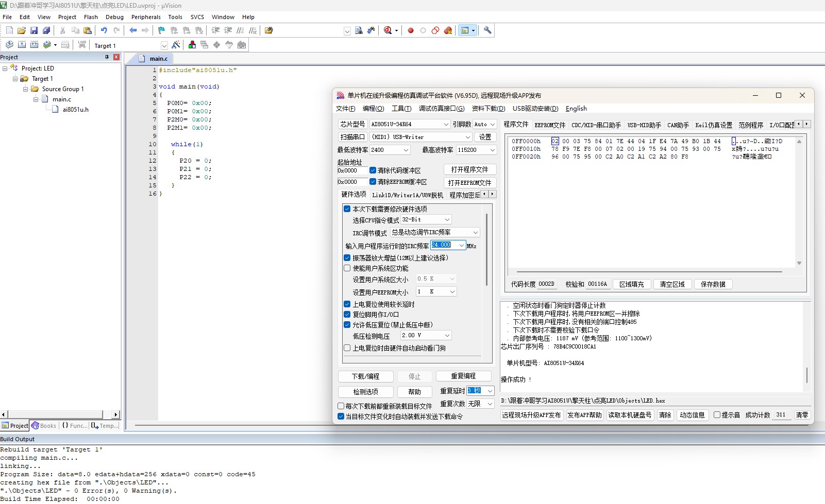The image size is (825, 504).
Task: Click the 保存数据 button
Action: tap(713, 284)
